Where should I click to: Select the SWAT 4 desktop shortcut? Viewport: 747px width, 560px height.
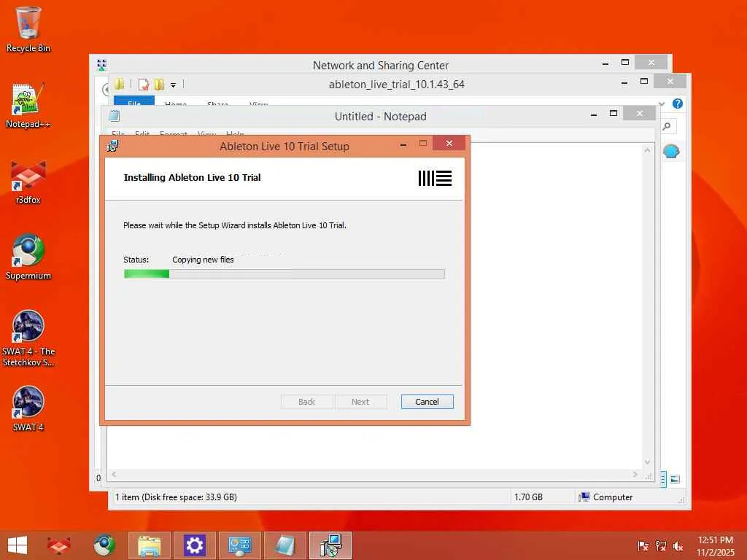[x=28, y=408]
